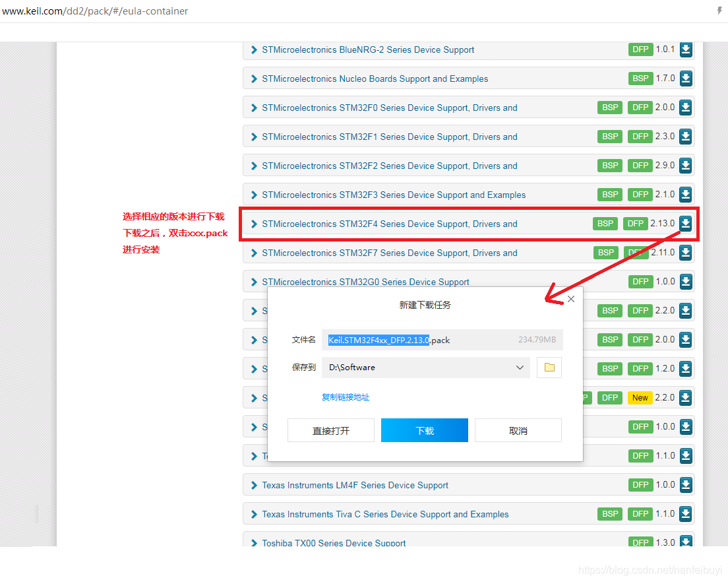
Task: Download the STM32F1 Series pack version 2.3.0
Action: click(686, 137)
